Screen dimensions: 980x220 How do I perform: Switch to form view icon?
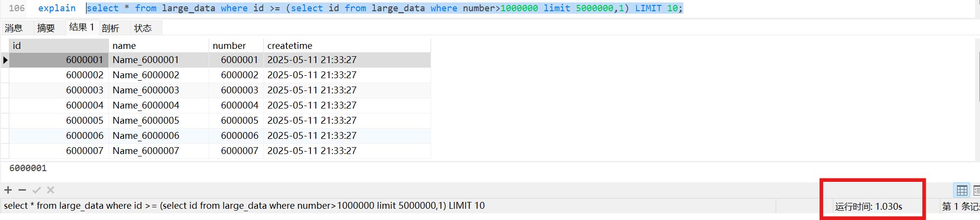tap(976, 190)
